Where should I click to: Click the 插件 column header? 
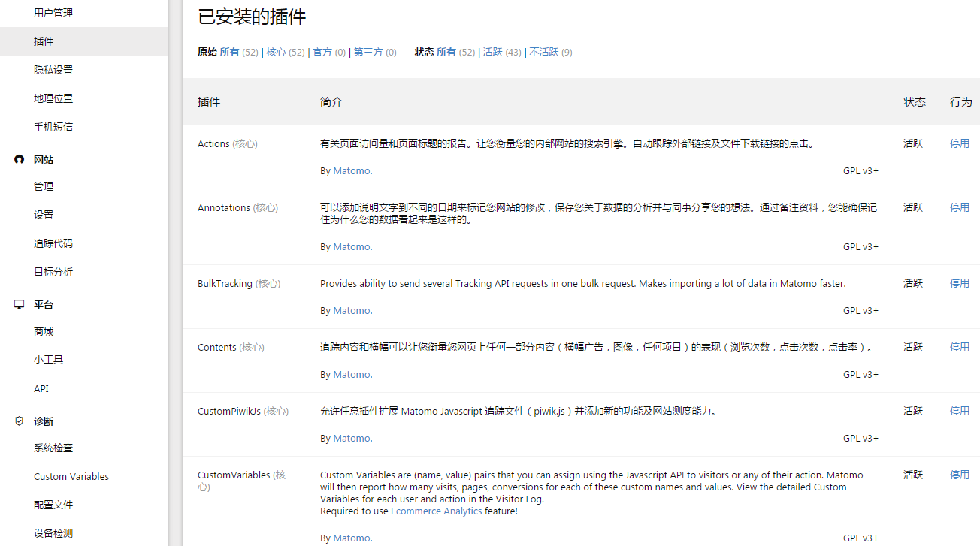[x=209, y=101]
